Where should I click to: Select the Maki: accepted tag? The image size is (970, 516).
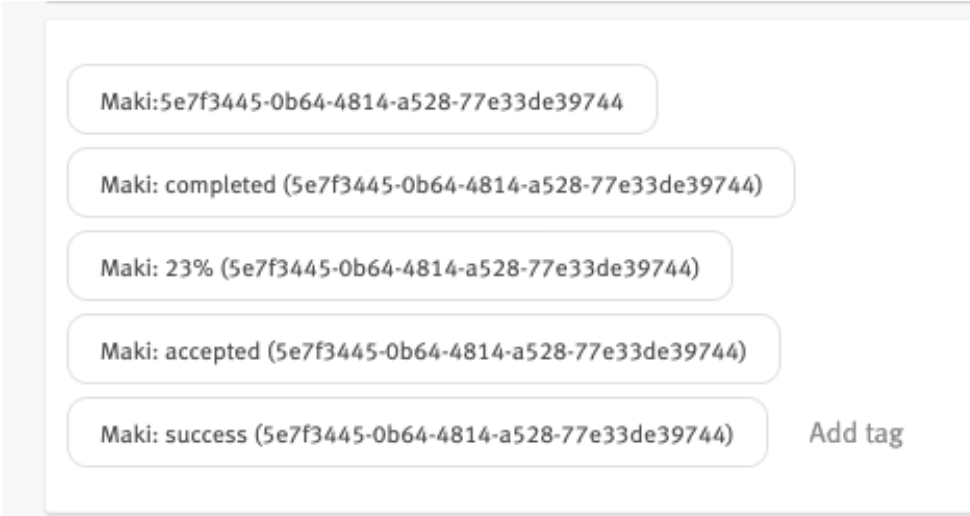click(x=423, y=349)
